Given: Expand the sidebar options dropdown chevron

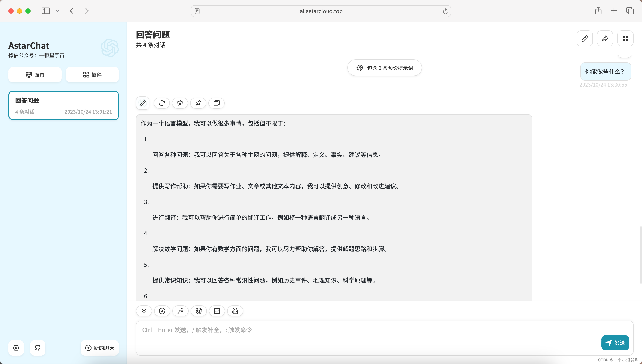Looking at the screenshot, I should pyautogui.click(x=57, y=11).
